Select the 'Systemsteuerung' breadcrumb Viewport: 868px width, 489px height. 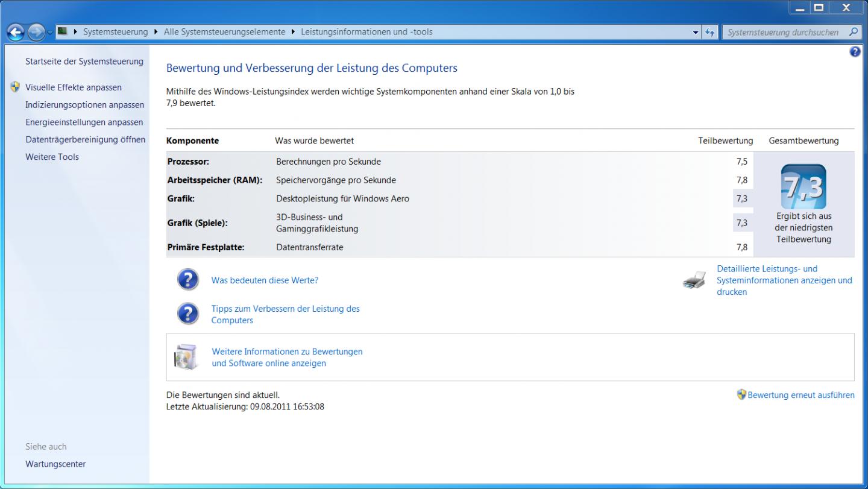(x=115, y=32)
